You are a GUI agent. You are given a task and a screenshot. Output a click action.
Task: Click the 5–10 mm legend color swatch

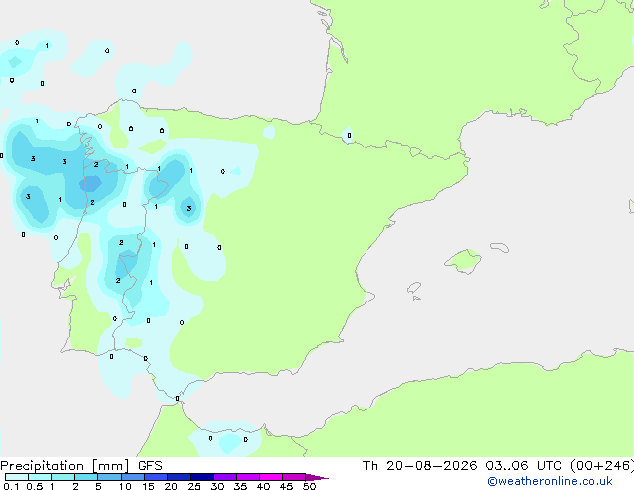[x=109, y=477]
